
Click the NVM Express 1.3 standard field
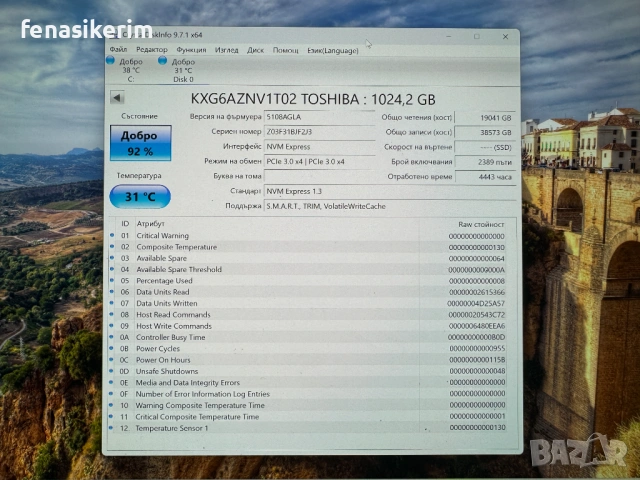coord(390,191)
